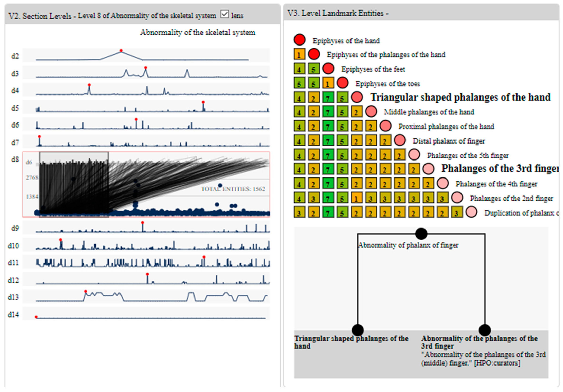Screen dimensions: 563x392
Task: Select Triangular shaped phalanges circle marker
Action: [x=357, y=97]
